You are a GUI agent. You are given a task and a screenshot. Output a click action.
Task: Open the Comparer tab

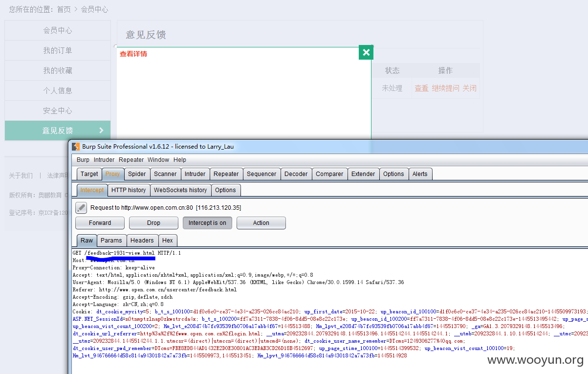[329, 174]
